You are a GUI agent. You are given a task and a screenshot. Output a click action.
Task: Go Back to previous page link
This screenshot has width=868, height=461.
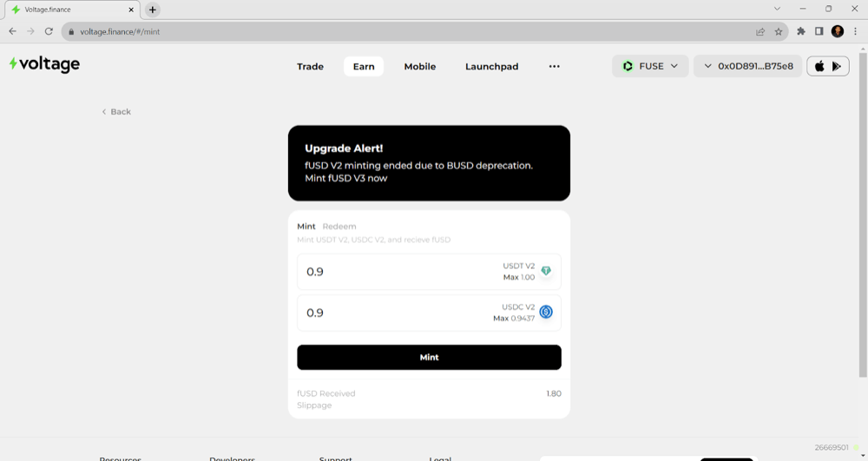point(116,112)
